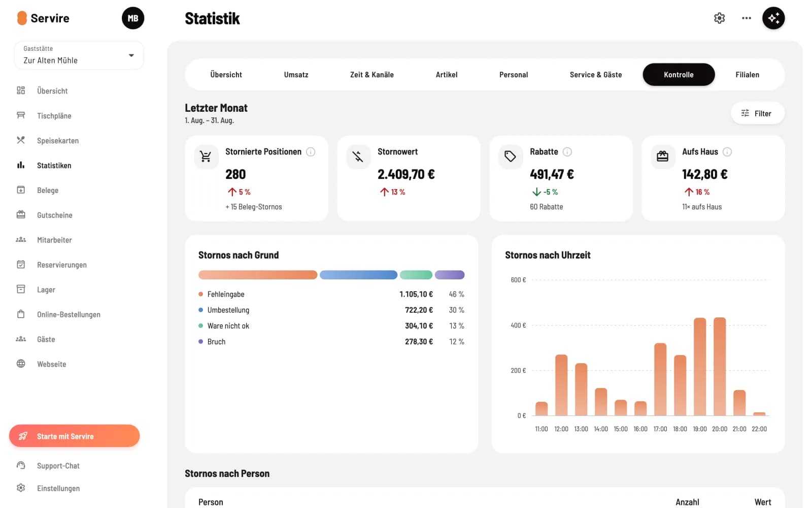Click the orange Fehleingabe bar segment

(258, 275)
